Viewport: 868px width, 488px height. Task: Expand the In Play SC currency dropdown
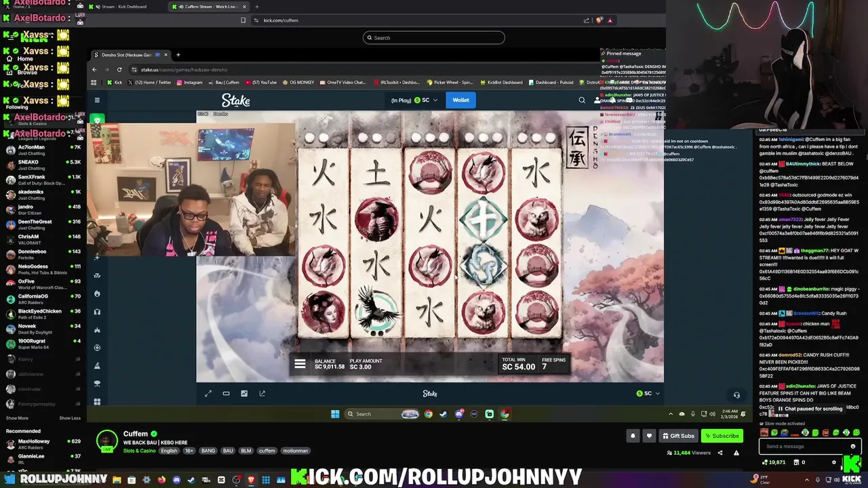[x=414, y=100]
